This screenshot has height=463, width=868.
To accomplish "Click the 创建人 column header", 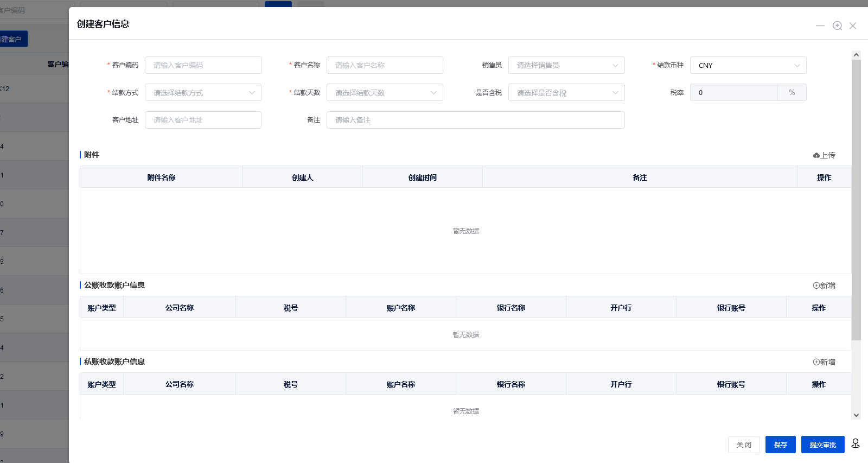I will [303, 177].
